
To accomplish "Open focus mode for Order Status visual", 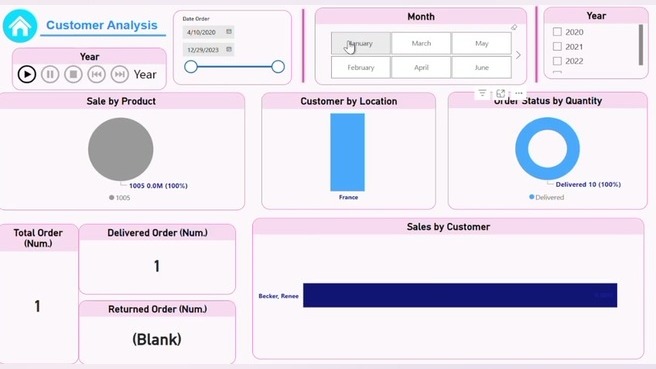I will point(500,93).
